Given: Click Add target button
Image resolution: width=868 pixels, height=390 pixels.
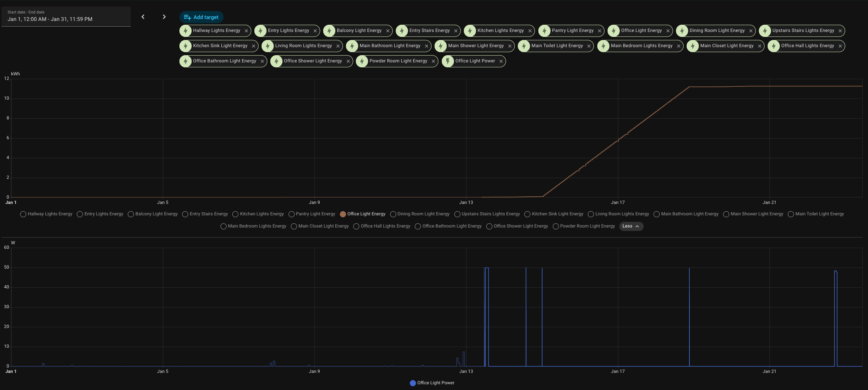Looking at the screenshot, I should click(x=201, y=17).
